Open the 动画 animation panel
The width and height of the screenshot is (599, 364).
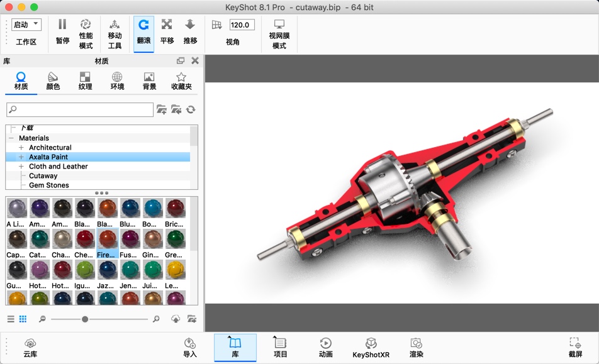coord(325,348)
